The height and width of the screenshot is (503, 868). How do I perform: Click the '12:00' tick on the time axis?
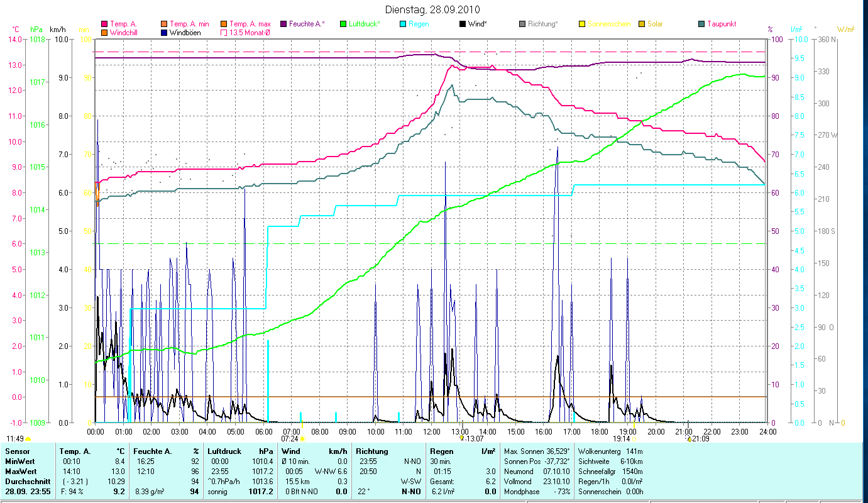[432, 431]
